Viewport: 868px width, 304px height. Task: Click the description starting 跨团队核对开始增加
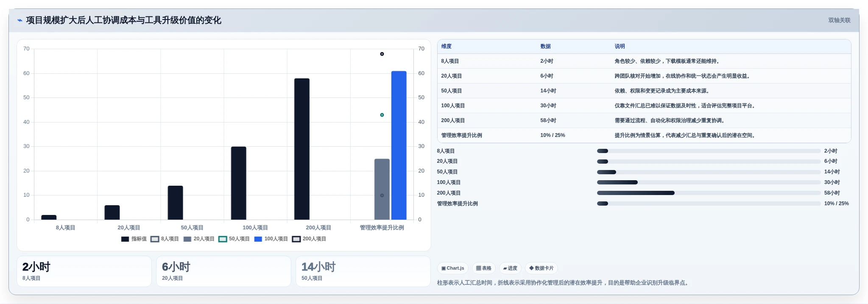(684, 76)
